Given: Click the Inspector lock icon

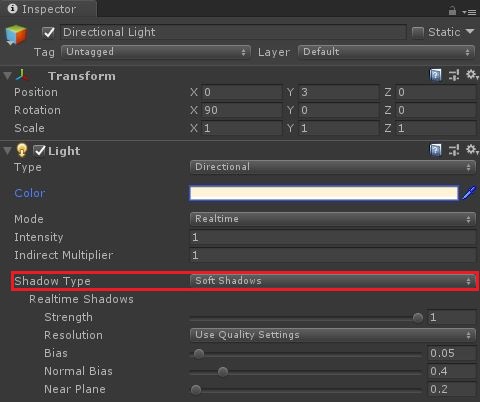Looking at the screenshot, I should click(452, 11).
